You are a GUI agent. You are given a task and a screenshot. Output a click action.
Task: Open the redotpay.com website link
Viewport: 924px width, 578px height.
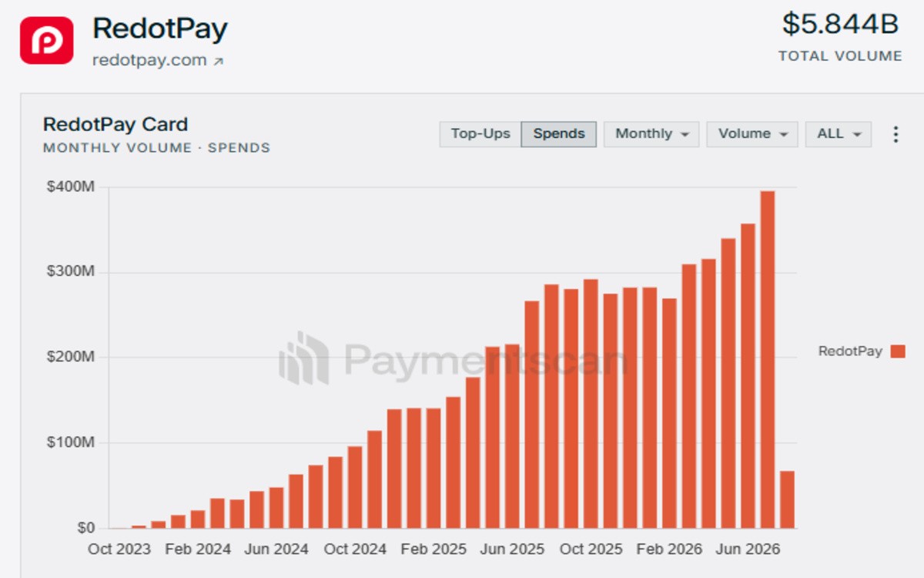tap(149, 61)
